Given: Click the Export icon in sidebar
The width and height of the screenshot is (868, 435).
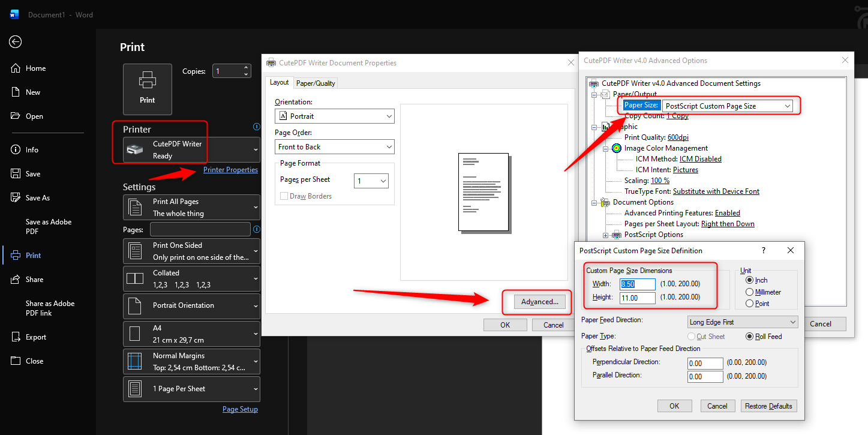Looking at the screenshot, I should (16, 337).
